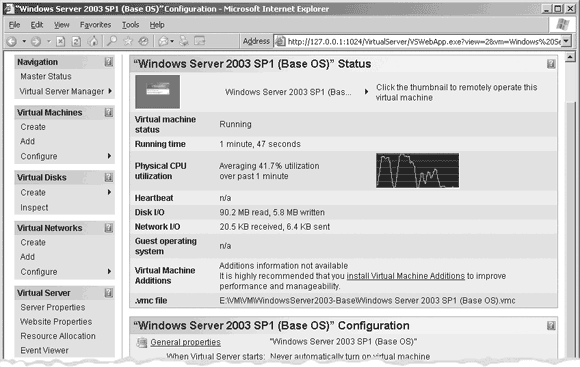Click the General properties icon
Screen dimensions: 580x367
[142, 343]
